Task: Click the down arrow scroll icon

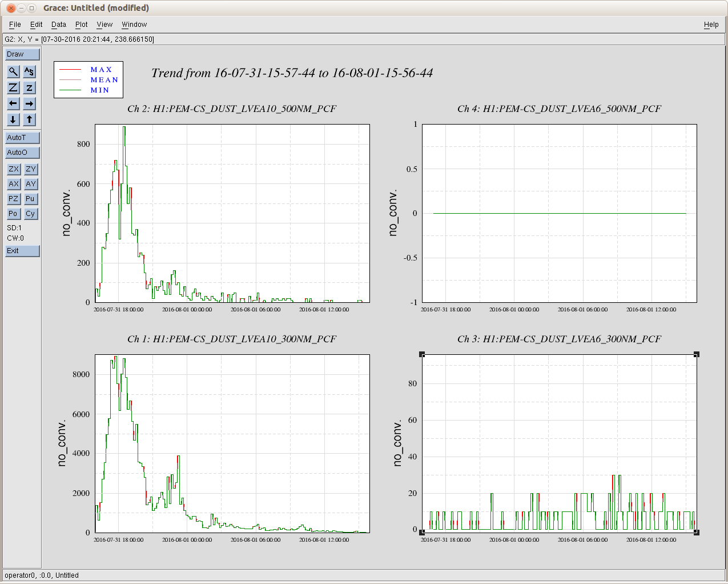Action: pyautogui.click(x=13, y=119)
